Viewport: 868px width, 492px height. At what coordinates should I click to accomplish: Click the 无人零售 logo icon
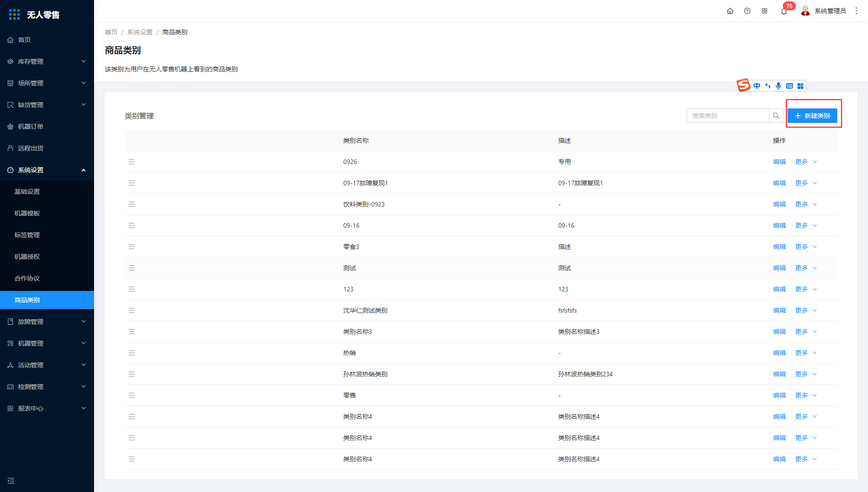pos(14,14)
